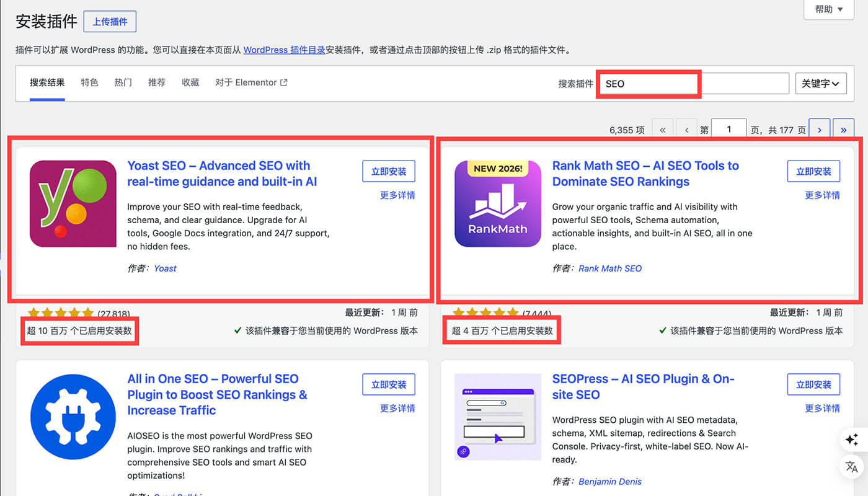
Task: Go to the next results page
Action: click(x=820, y=130)
